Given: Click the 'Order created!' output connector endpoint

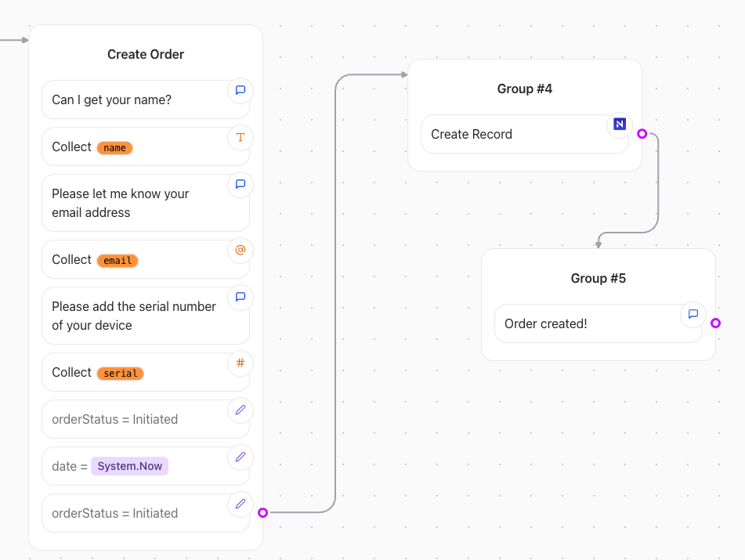Looking at the screenshot, I should pos(715,323).
